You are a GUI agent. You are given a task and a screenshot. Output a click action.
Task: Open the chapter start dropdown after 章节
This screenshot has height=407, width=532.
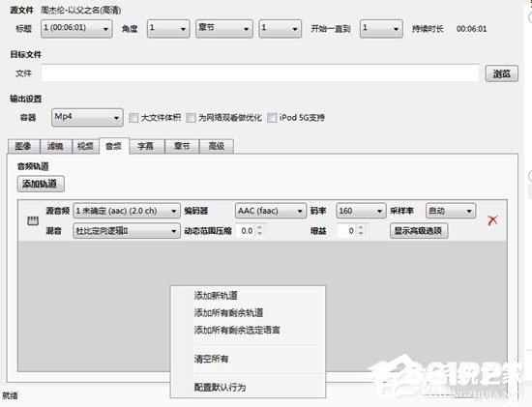280,28
